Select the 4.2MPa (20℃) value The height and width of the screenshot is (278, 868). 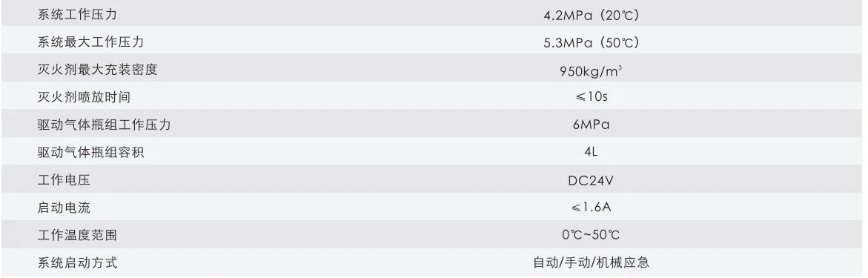[591, 16]
